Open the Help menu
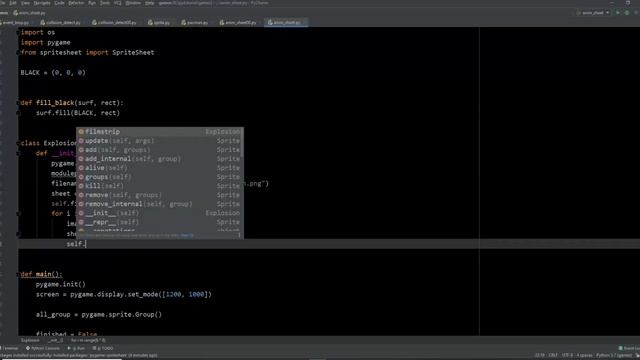The height and width of the screenshot is (360, 640). [x=150, y=3]
